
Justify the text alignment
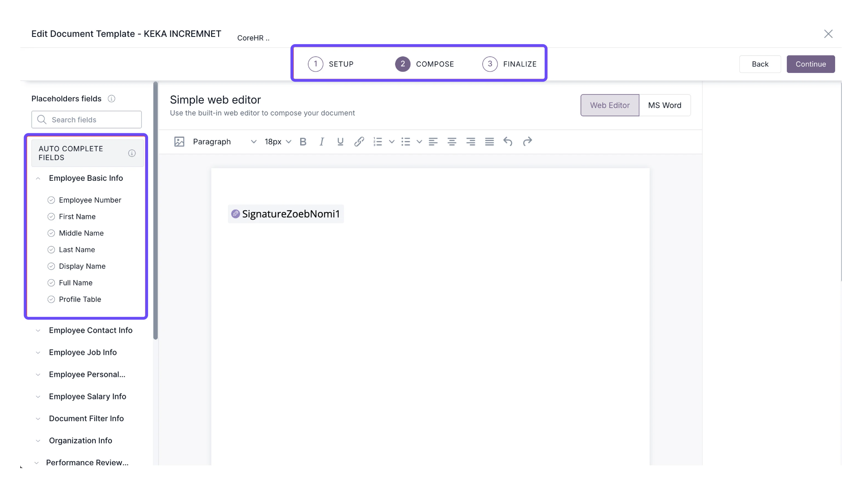point(490,141)
